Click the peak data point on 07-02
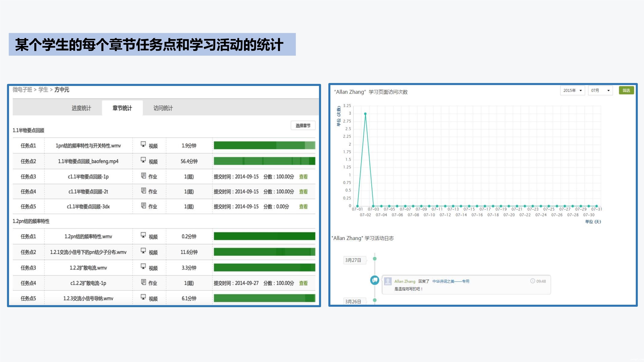The height and width of the screenshot is (362, 644). (365, 114)
